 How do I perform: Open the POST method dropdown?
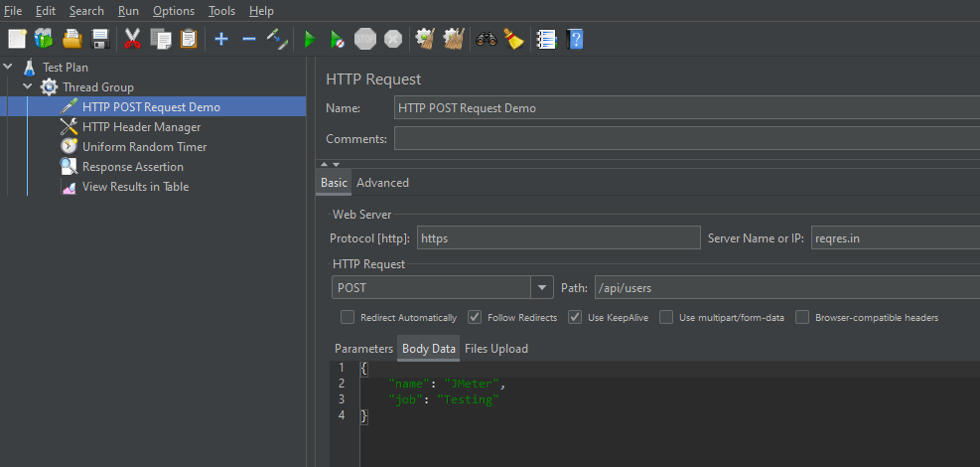click(542, 288)
